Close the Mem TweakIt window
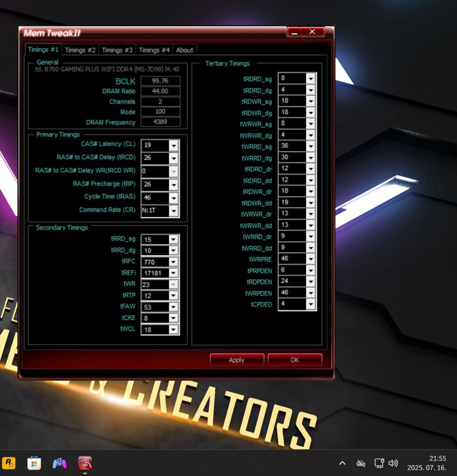This screenshot has height=476, width=457. (x=312, y=32)
